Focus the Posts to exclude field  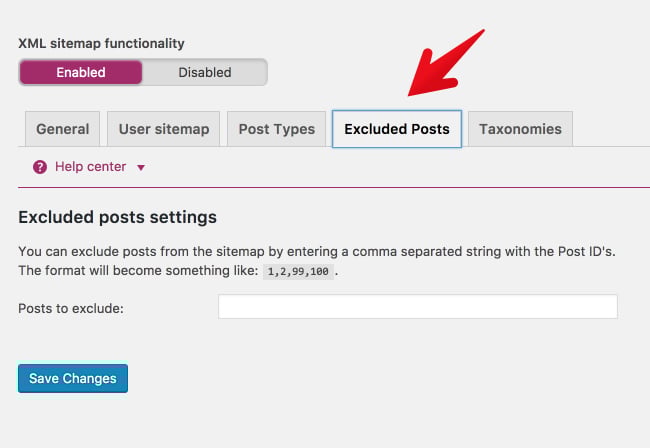(418, 307)
